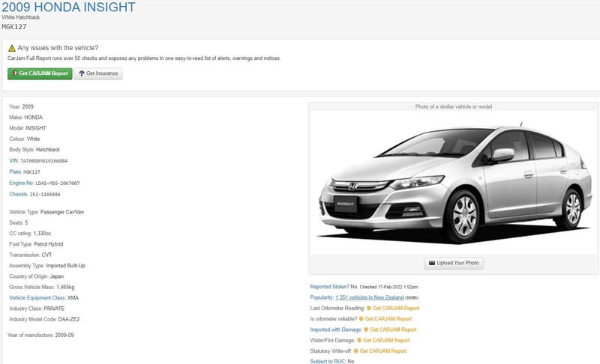Image resolution: width=600 pixels, height=364 pixels.
Task: Click the 'Fuel Type: Petrol Hybrid' row
Action: click(36, 244)
